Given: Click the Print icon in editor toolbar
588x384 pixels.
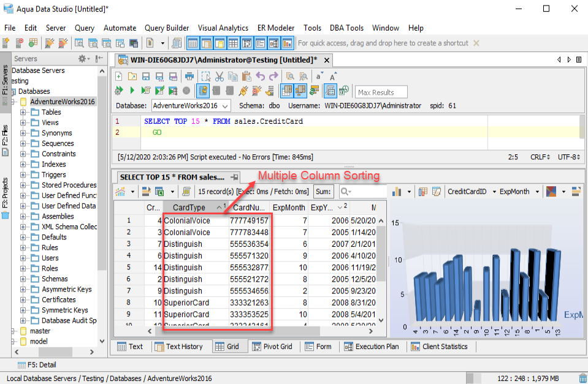Looking at the screenshot, I should pos(189,77).
